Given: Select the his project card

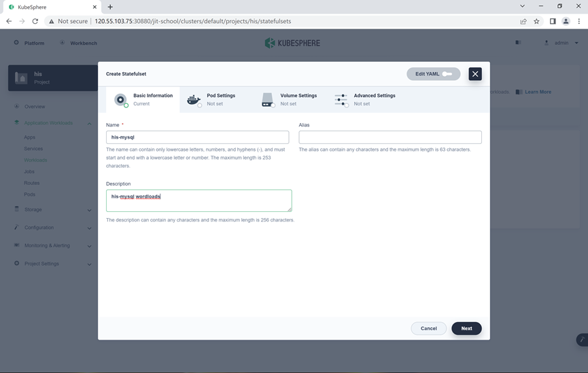Looking at the screenshot, I should point(53,78).
